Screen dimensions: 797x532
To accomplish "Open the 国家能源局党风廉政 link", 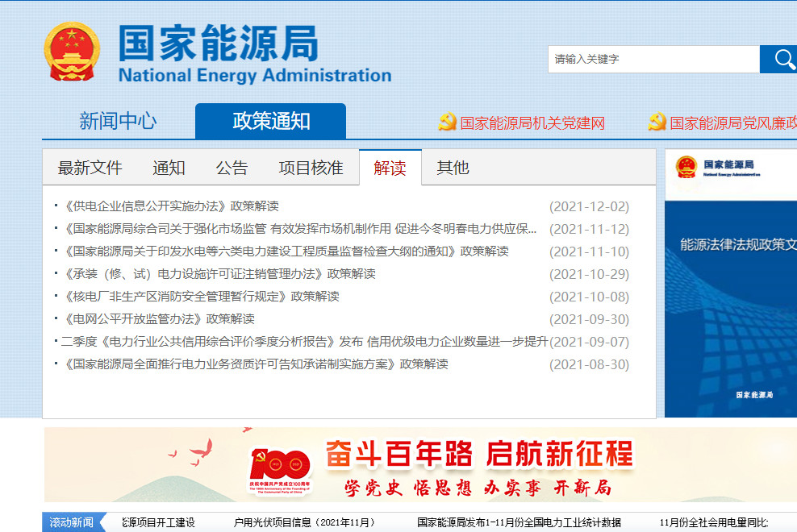I will pyautogui.click(x=733, y=123).
